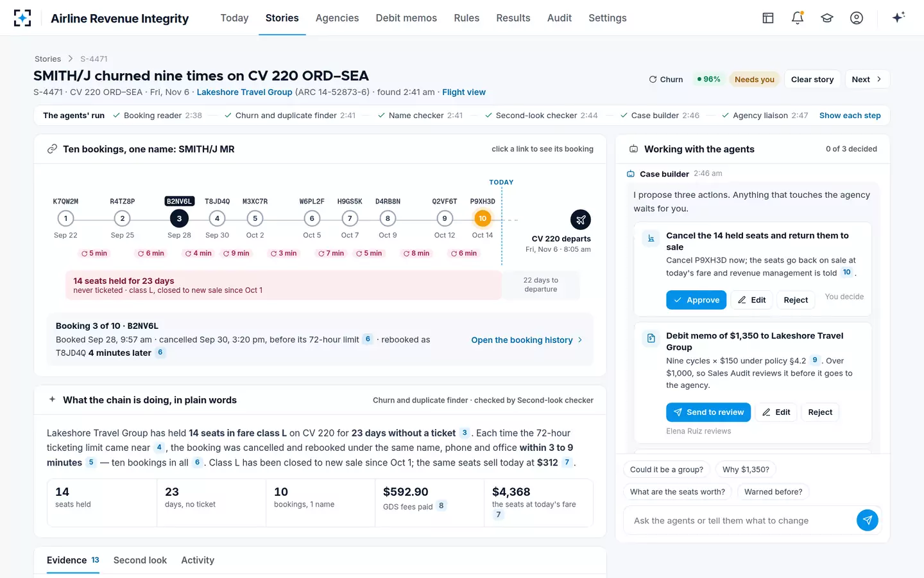Click evidence badge 8 next to GDS fees paid
This screenshot has width=924, height=578.
[x=441, y=506]
